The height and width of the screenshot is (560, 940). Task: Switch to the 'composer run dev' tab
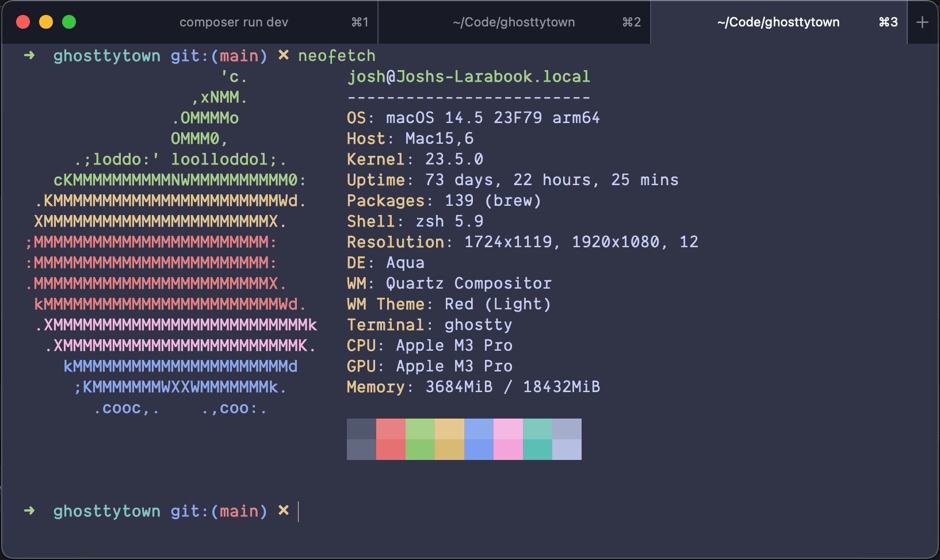(234, 22)
